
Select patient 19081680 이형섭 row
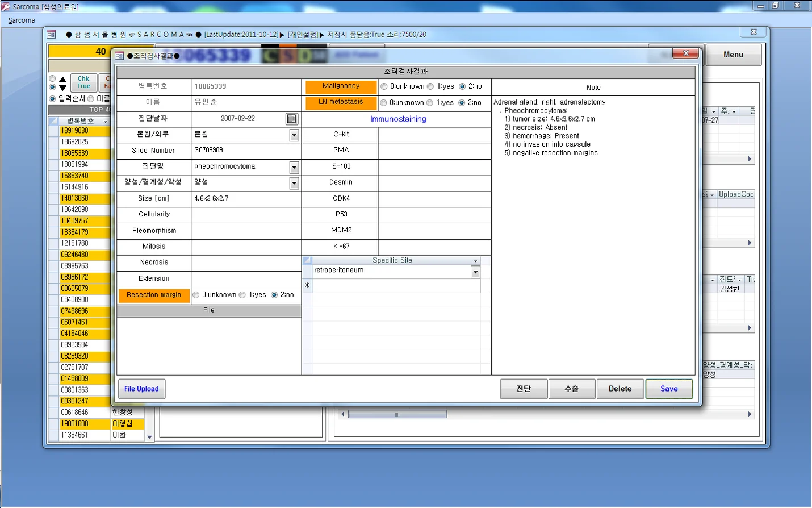click(x=102, y=424)
